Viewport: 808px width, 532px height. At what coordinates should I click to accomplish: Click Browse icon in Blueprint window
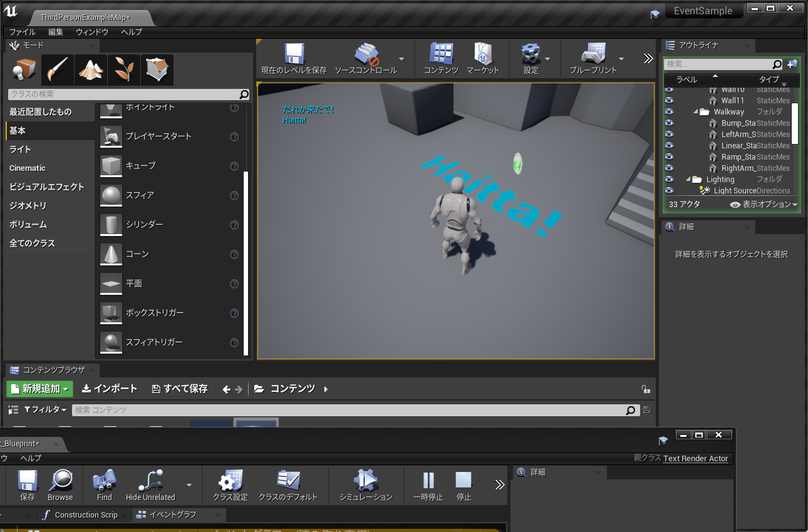(x=60, y=481)
